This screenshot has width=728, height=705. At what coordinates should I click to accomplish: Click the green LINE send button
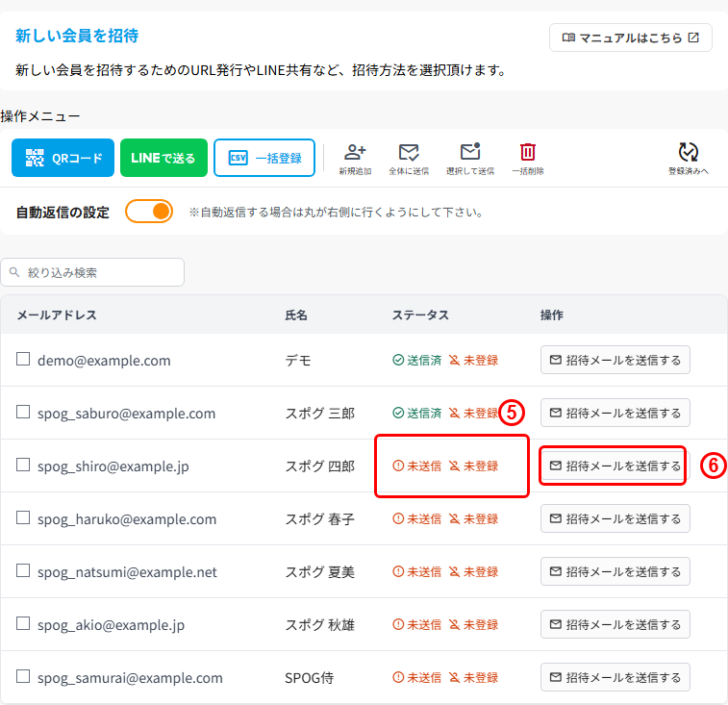[x=163, y=158]
